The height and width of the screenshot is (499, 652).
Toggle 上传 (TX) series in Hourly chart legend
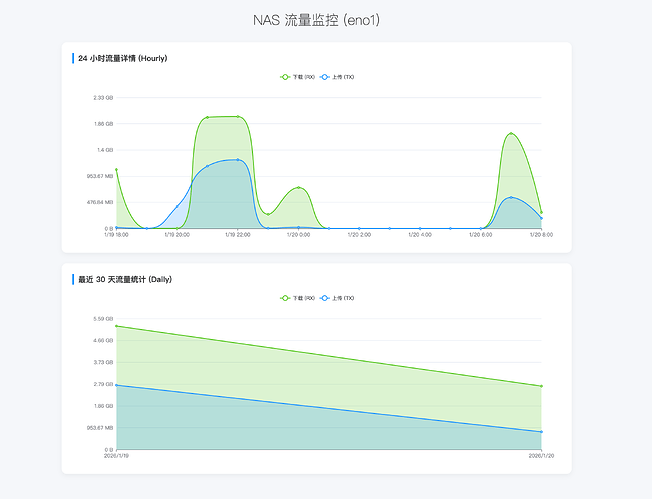pos(337,77)
